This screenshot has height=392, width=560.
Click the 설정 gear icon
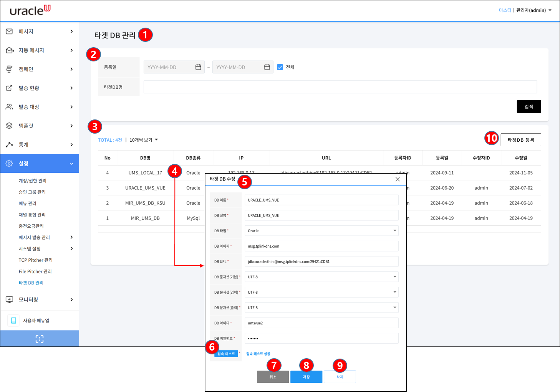[9, 164]
